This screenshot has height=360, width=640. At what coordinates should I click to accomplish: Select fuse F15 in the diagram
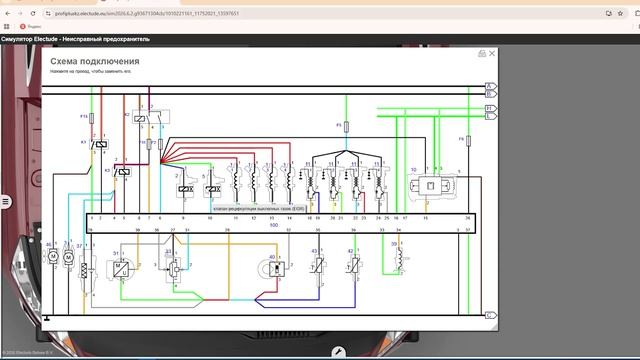[91, 118]
